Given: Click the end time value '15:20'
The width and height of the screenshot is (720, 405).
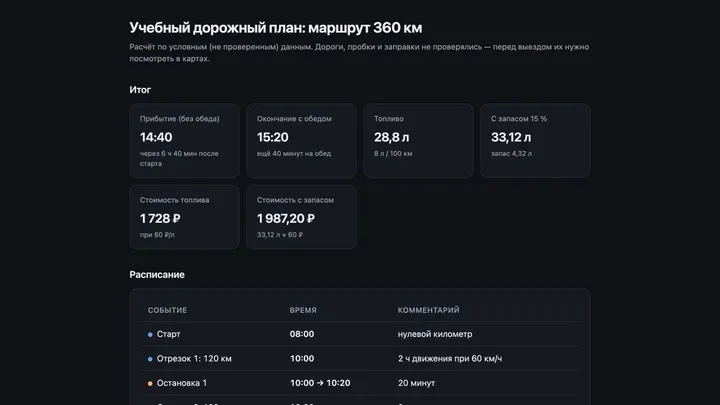Looking at the screenshot, I should click(x=273, y=137).
